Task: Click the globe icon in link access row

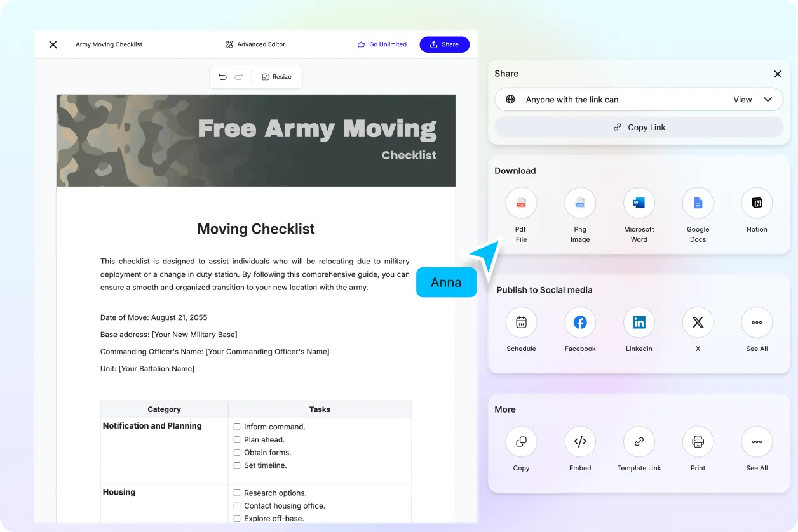Action: point(510,100)
